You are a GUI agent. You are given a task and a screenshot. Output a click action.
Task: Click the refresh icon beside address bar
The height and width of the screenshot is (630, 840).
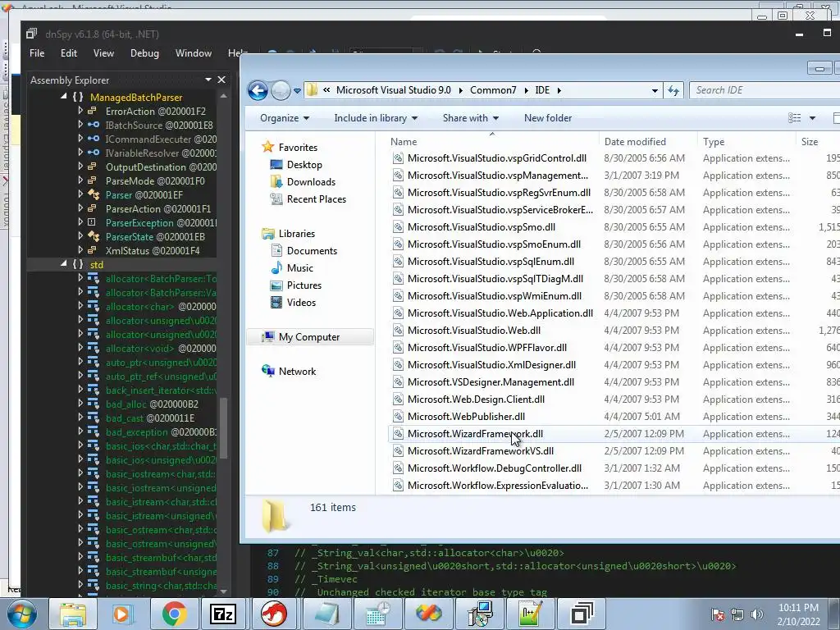pos(673,90)
